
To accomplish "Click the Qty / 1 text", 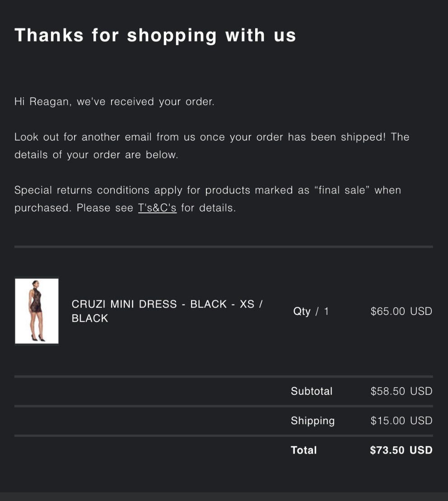I will [311, 311].
